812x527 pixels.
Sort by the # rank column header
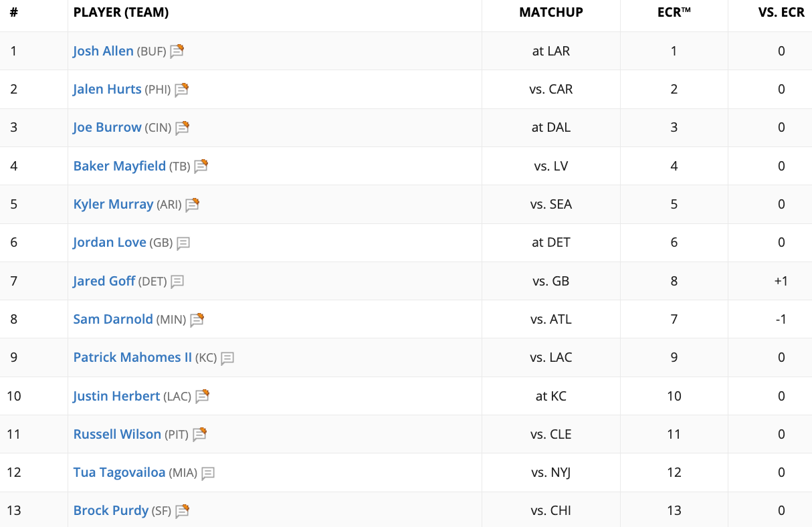click(13, 12)
